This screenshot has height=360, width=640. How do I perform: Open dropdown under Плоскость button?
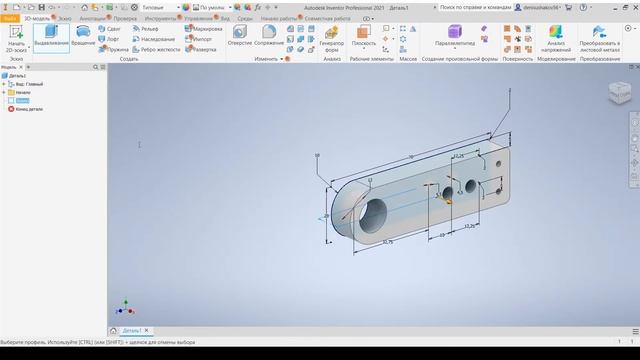coord(363,49)
